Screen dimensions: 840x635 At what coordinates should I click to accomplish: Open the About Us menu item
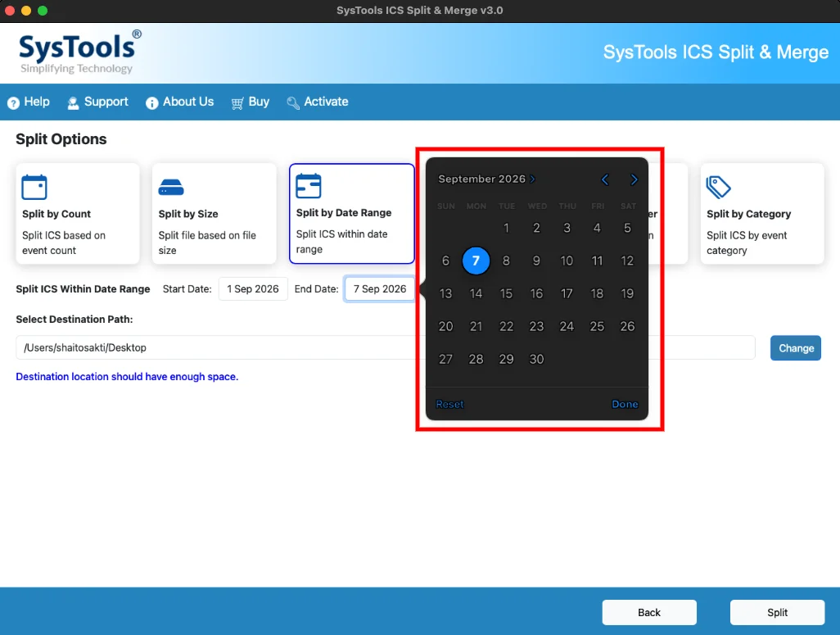click(x=179, y=102)
